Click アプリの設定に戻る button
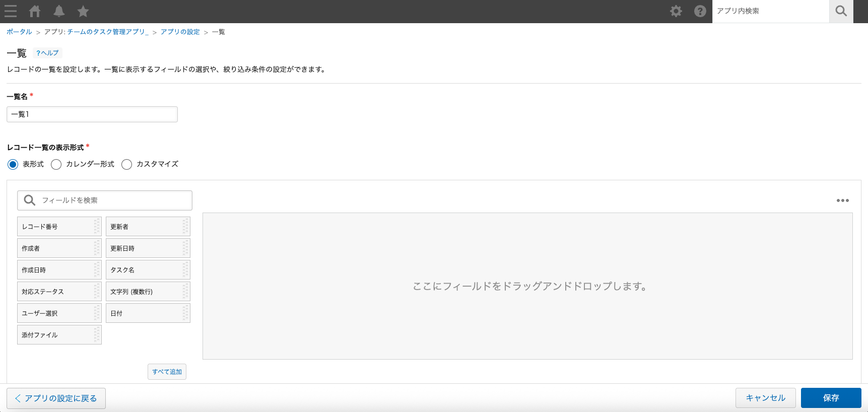The width and height of the screenshot is (868, 412). 56,398
